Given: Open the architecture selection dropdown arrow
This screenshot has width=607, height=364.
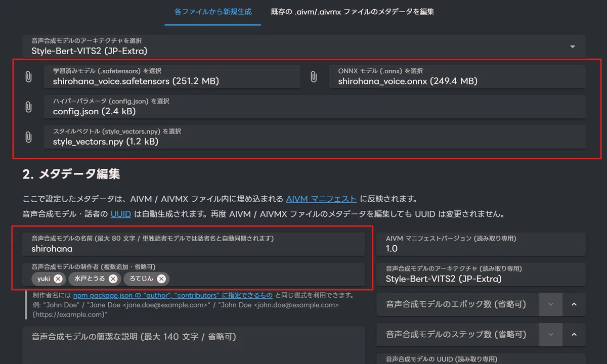Looking at the screenshot, I should coord(573,47).
